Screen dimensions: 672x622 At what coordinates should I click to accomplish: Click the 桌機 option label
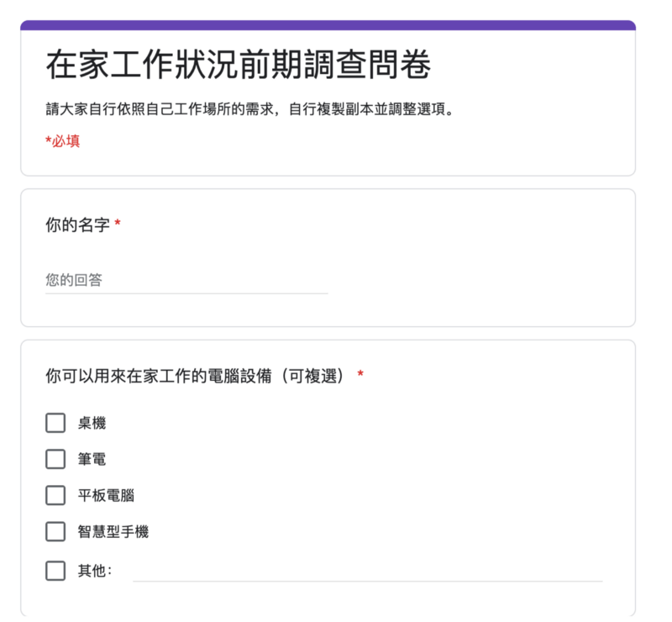92,424
